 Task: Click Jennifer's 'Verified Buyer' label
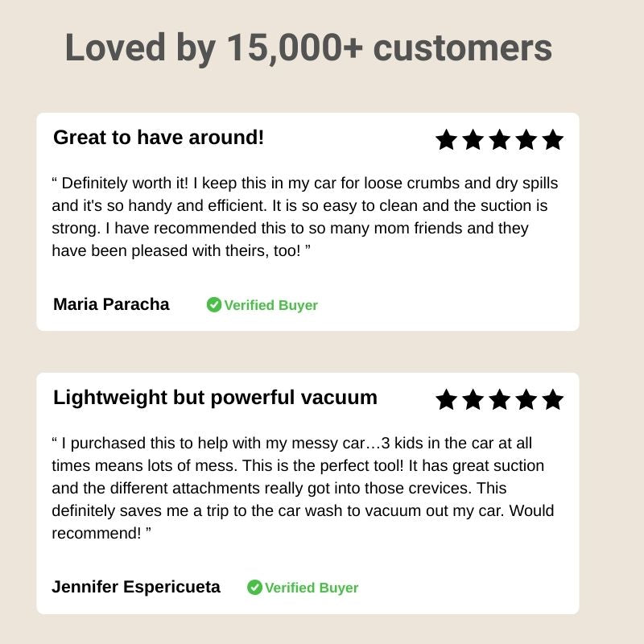(x=312, y=588)
